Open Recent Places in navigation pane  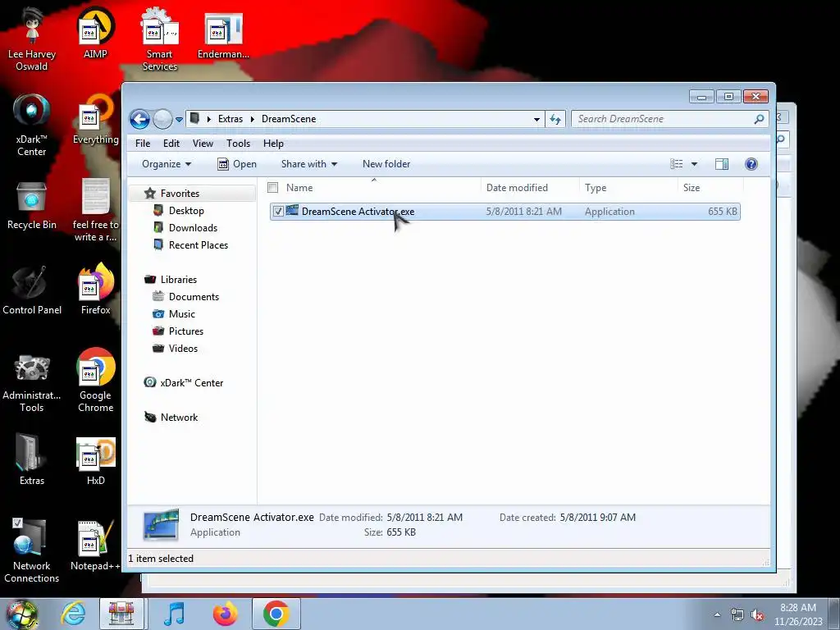pyautogui.click(x=199, y=244)
